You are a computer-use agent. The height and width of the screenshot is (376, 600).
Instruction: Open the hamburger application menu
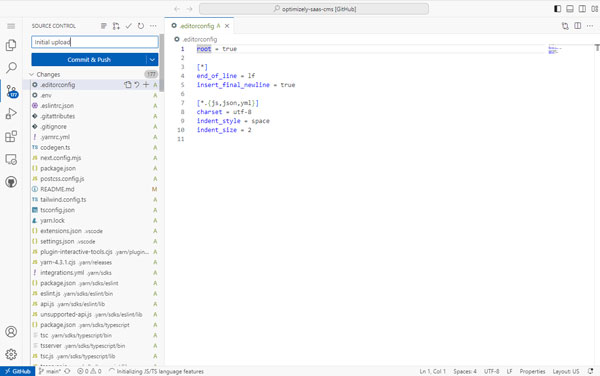11,26
